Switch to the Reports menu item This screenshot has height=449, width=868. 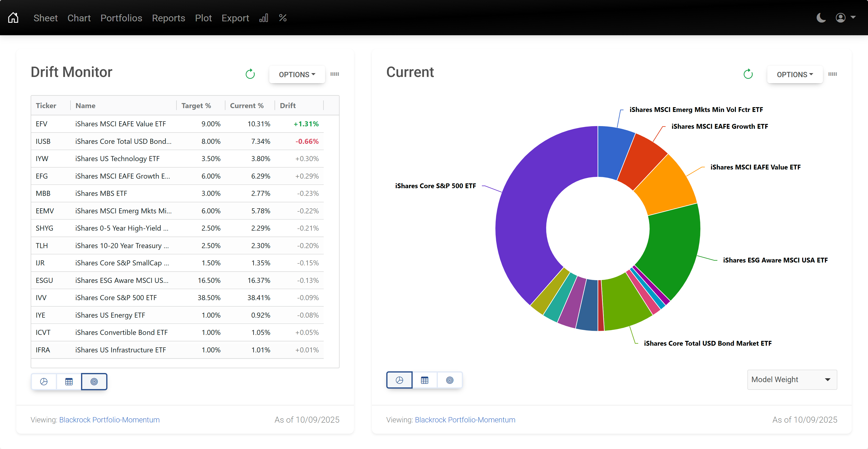coord(169,18)
